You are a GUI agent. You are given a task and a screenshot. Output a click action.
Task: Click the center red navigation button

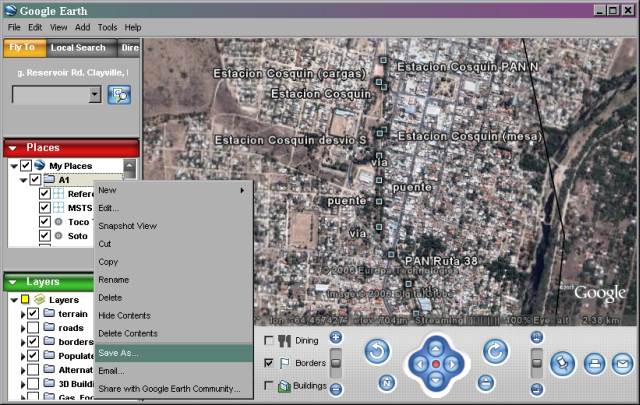click(x=435, y=363)
